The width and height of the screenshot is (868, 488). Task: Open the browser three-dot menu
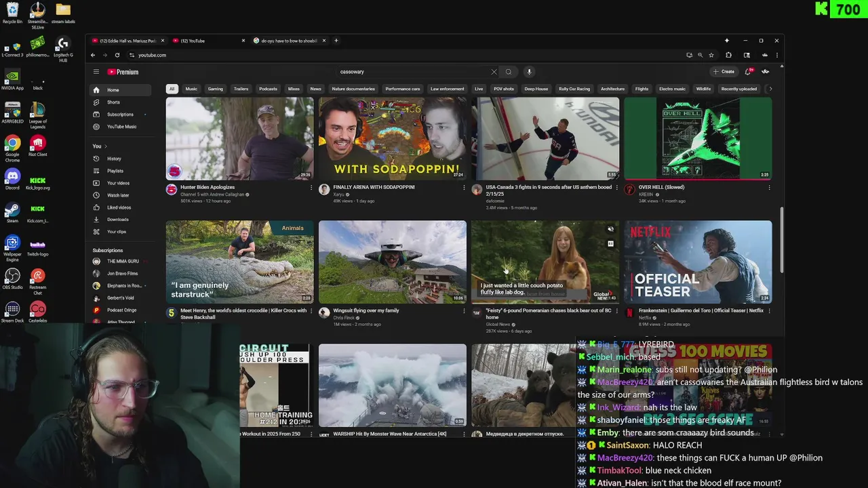pos(776,55)
